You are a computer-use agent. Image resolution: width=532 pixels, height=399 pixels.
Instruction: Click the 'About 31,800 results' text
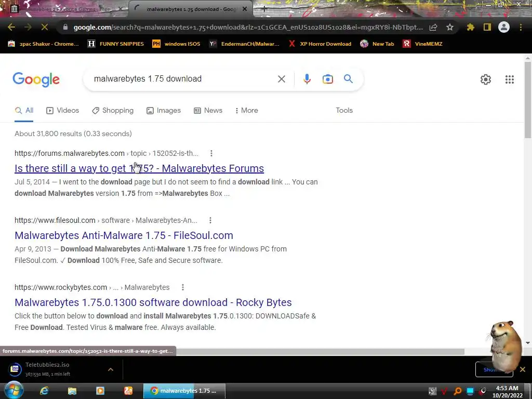coord(73,134)
